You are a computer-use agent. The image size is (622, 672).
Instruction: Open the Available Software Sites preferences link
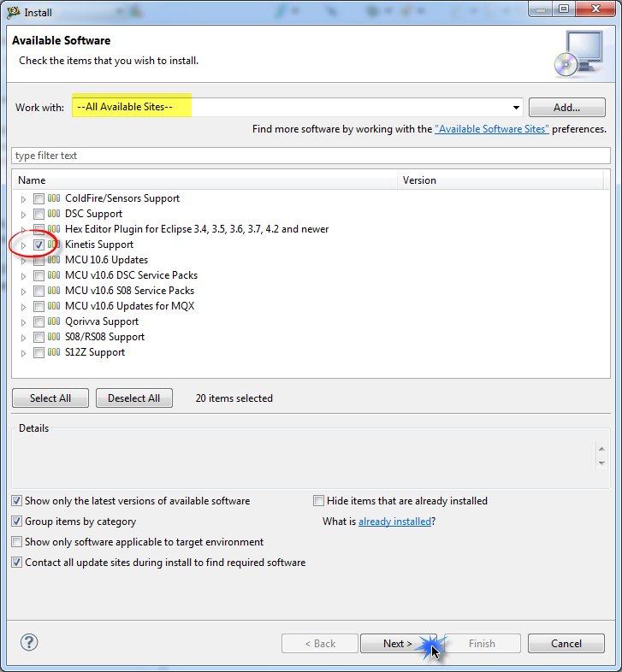[492, 129]
